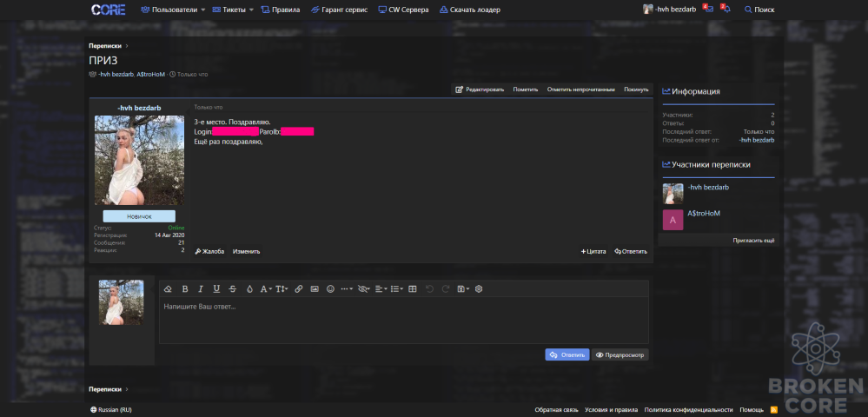Click the Предпросмотр preview button
The height and width of the screenshot is (417, 868).
[x=620, y=354]
